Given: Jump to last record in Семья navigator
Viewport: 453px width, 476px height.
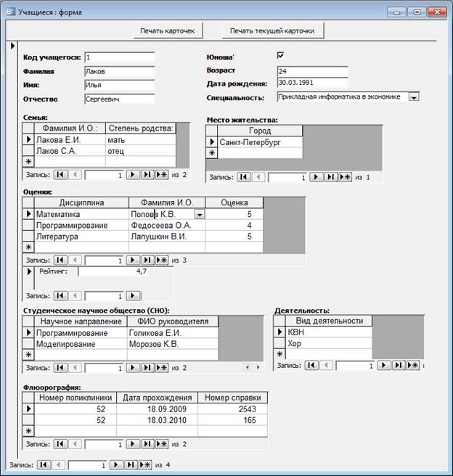Looking at the screenshot, I should pos(147,175).
